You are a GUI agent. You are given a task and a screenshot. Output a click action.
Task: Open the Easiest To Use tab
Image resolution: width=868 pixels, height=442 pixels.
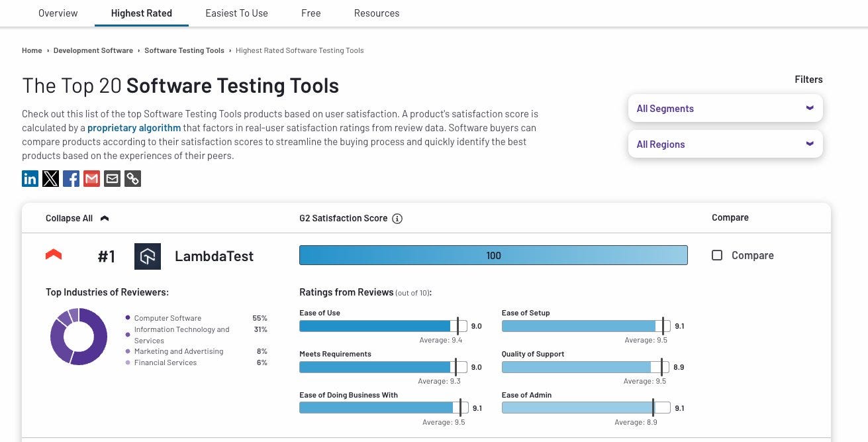pos(236,13)
